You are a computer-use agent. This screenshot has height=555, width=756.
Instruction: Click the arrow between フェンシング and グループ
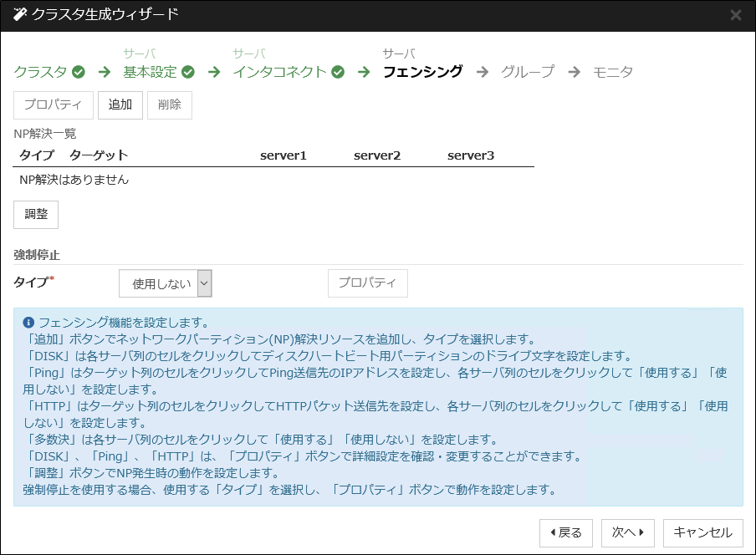point(483,72)
